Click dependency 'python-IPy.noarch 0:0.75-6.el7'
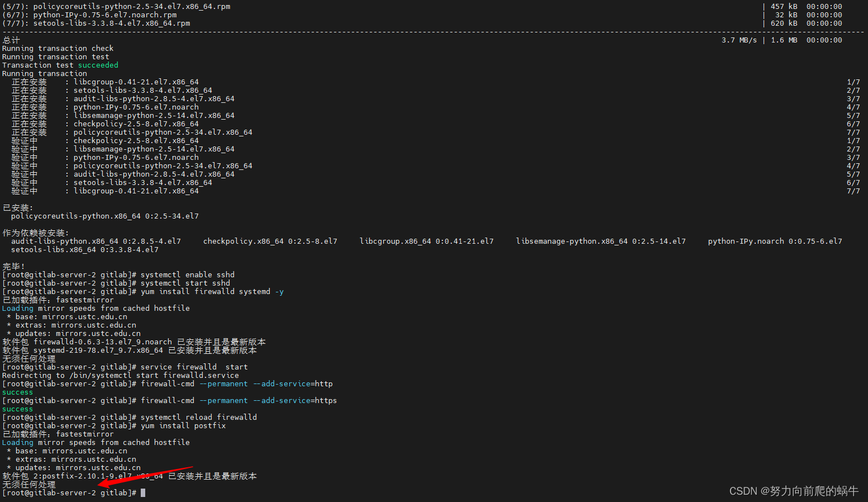 pos(775,241)
